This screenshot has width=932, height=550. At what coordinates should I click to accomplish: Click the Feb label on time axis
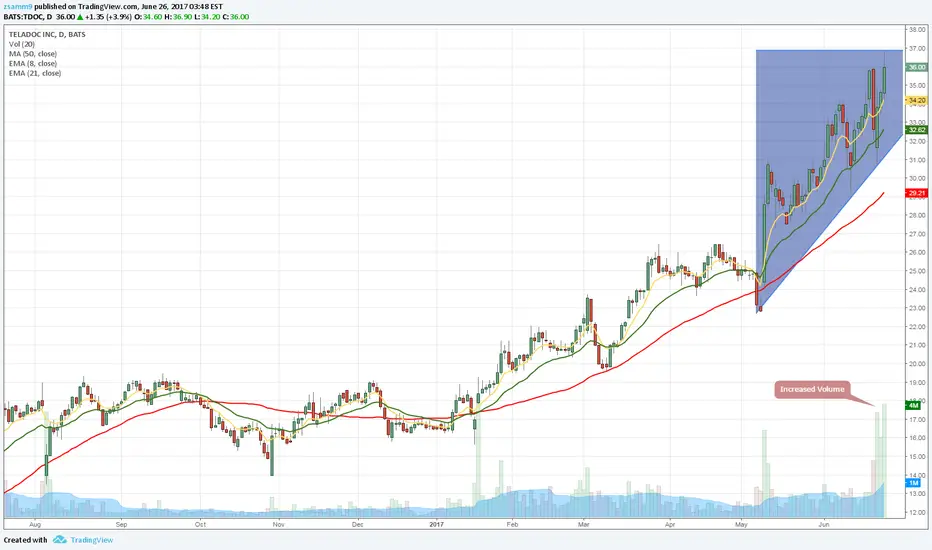point(512,524)
